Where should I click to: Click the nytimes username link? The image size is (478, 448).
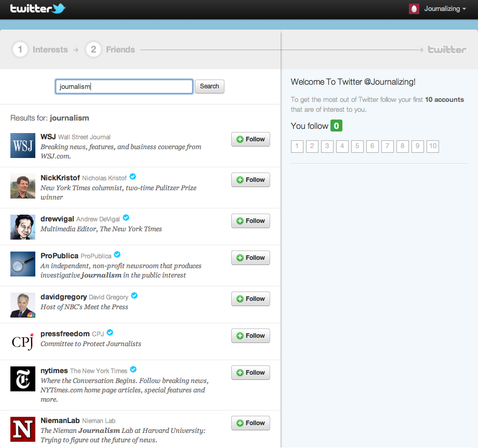[x=54, y=371]
